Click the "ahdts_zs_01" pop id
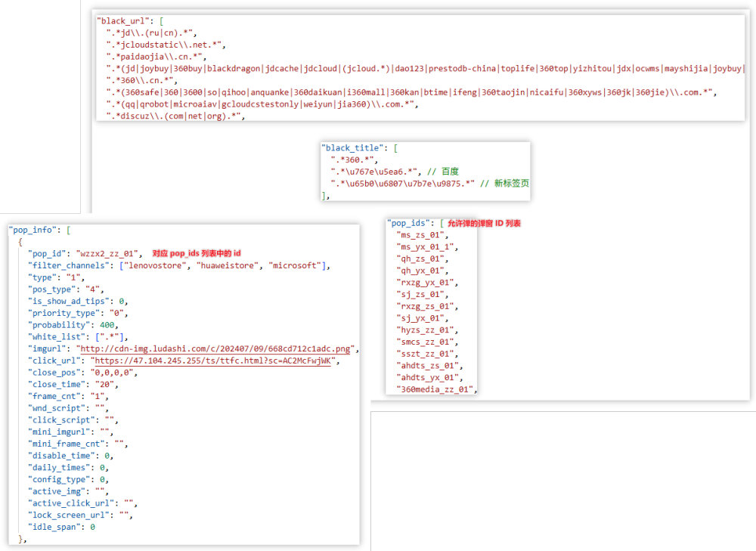756x551 pixels. pyautogui.click(x=428, y=366)
